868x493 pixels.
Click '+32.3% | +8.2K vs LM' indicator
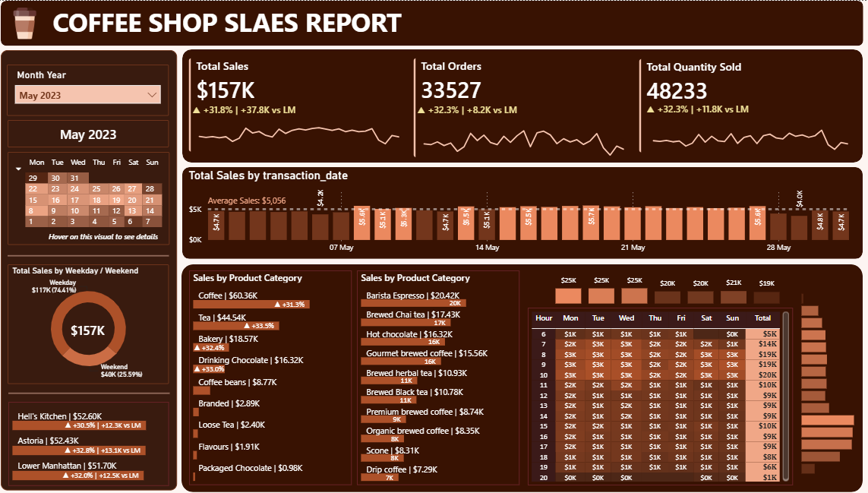coord(468,110)
